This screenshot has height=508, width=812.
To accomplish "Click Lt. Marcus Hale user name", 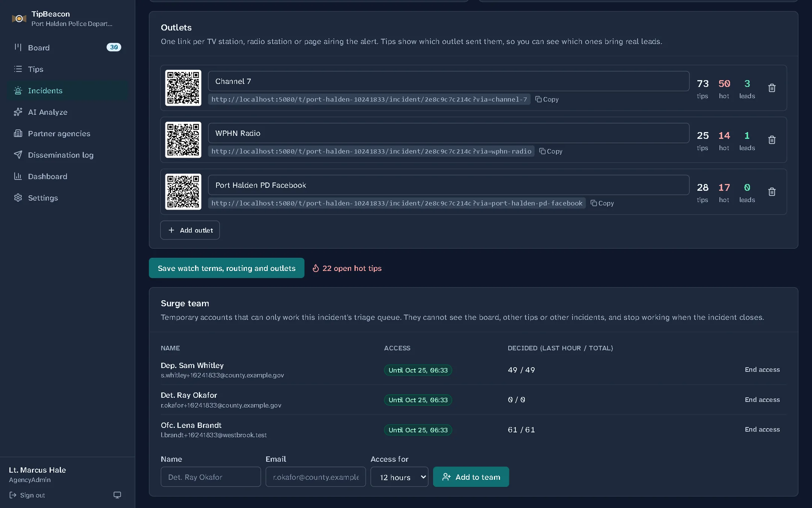I will pyautogui.click(x=38, y=470).
